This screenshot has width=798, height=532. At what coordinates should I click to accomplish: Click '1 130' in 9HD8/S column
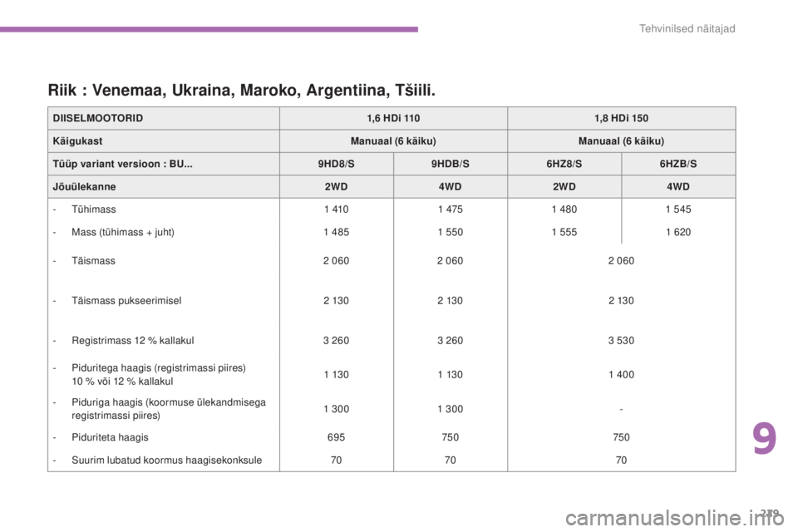pyautogui.click(x=337, y=375)
